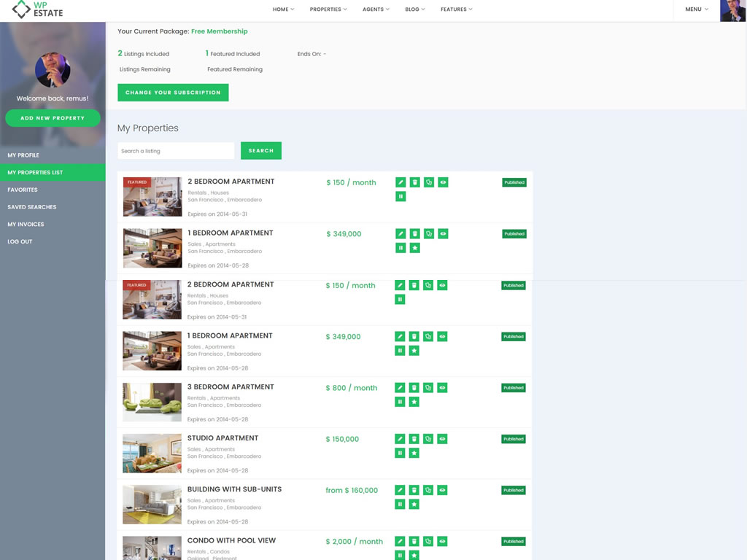747x560 pixels.
Task: Open the top-right Menu dropdown
Action: [x=697, y=9]
